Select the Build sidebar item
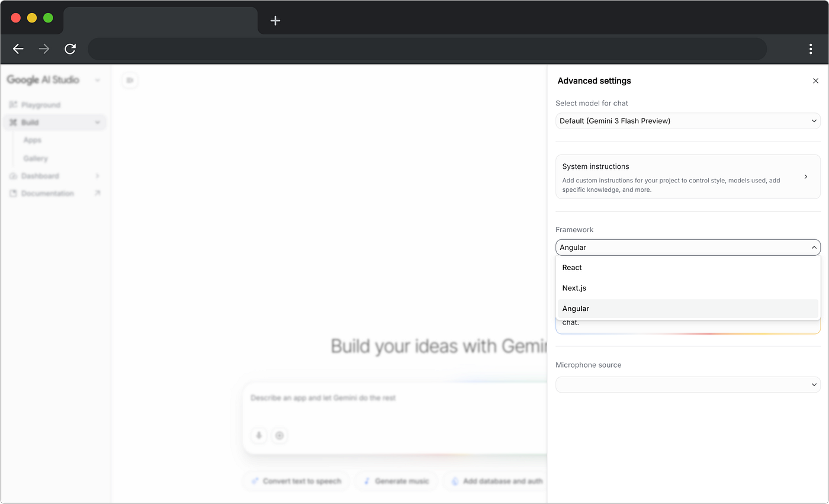Image resolution: width=829 pixels, height=504 pixels. click(x=55, y=123)
